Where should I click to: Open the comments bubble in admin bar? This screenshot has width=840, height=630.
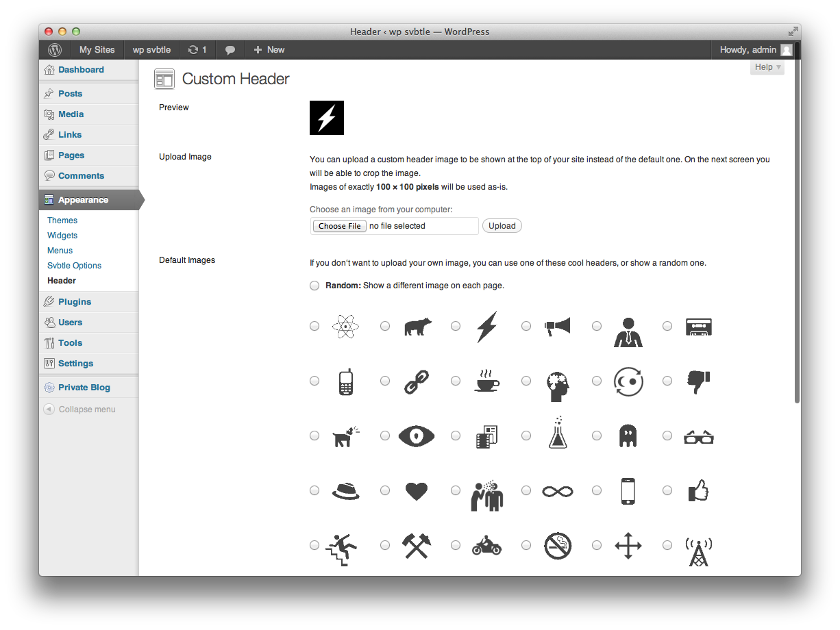[230, 50]
